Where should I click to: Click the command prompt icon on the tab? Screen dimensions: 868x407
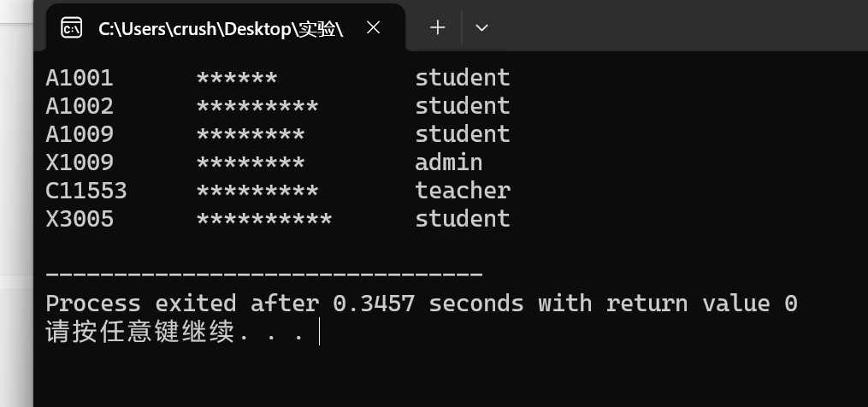coord(72,27)
